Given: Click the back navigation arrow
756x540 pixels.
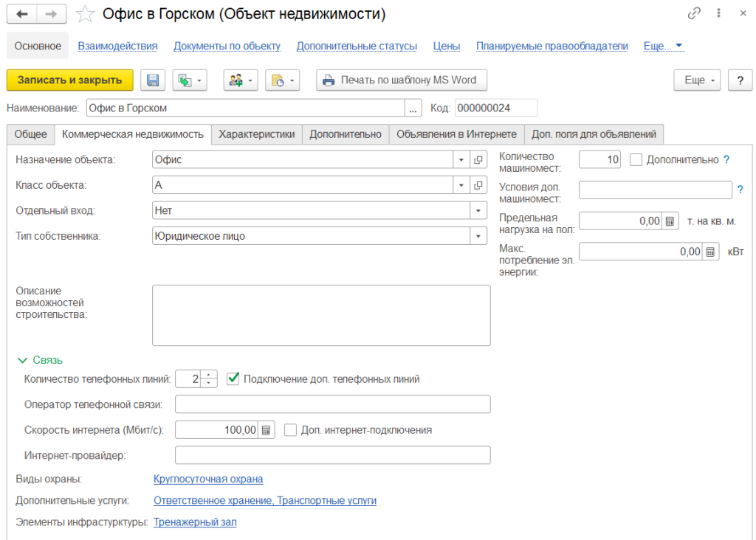Looking at the screenshot, I should pos(22,14).
